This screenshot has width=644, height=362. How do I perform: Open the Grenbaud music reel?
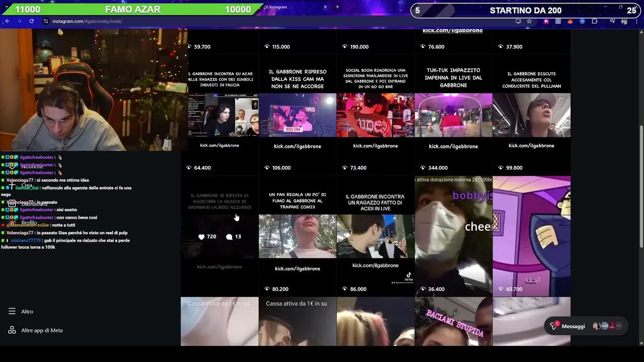[x=220, y=236]
